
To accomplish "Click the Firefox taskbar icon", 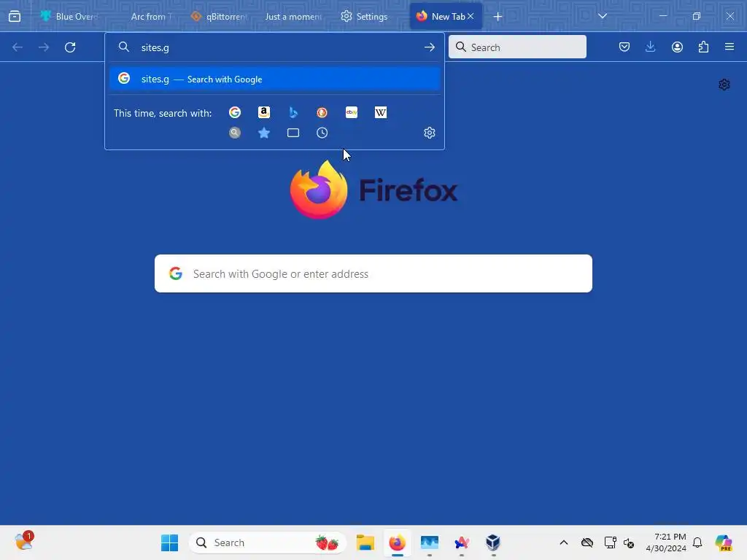I will click(398, 542).
